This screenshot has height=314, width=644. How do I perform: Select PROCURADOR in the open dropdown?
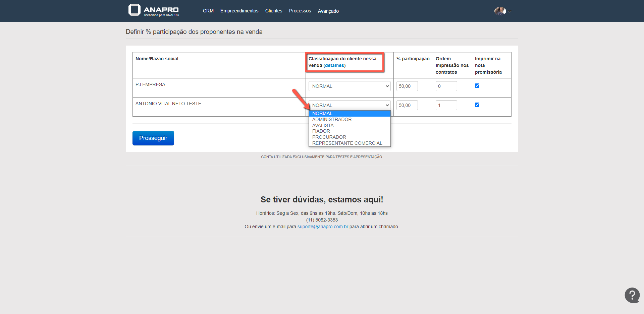coord(329,137)
